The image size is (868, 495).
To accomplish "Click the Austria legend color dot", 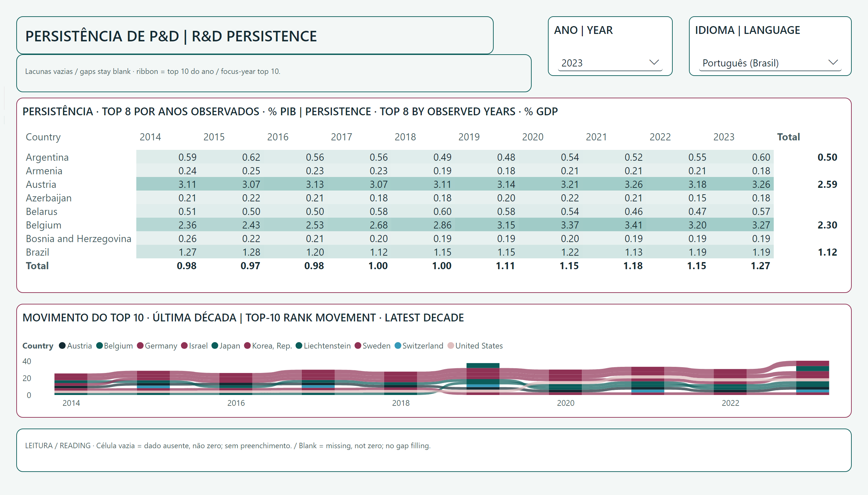I will (62, 346).
